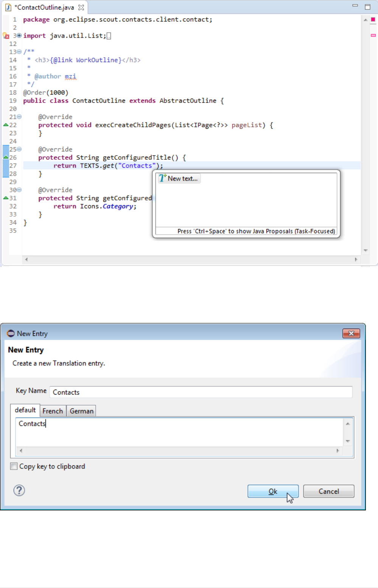Select the default translation tab

25,410
